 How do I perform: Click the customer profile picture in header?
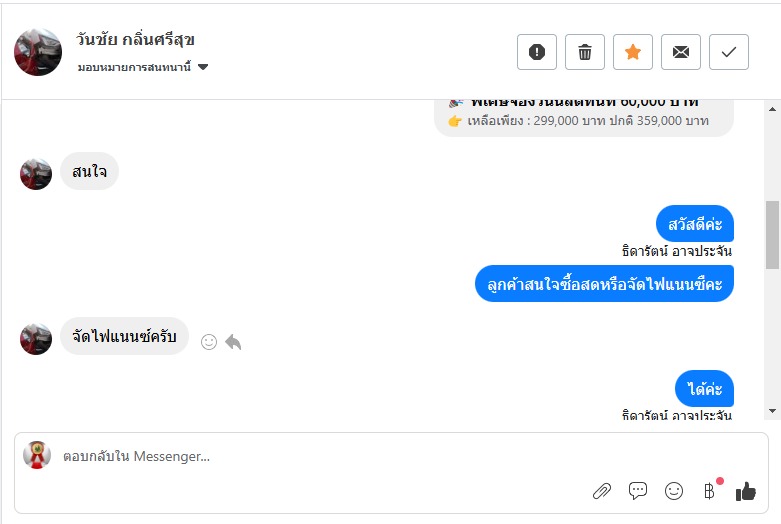pos(38,52)
